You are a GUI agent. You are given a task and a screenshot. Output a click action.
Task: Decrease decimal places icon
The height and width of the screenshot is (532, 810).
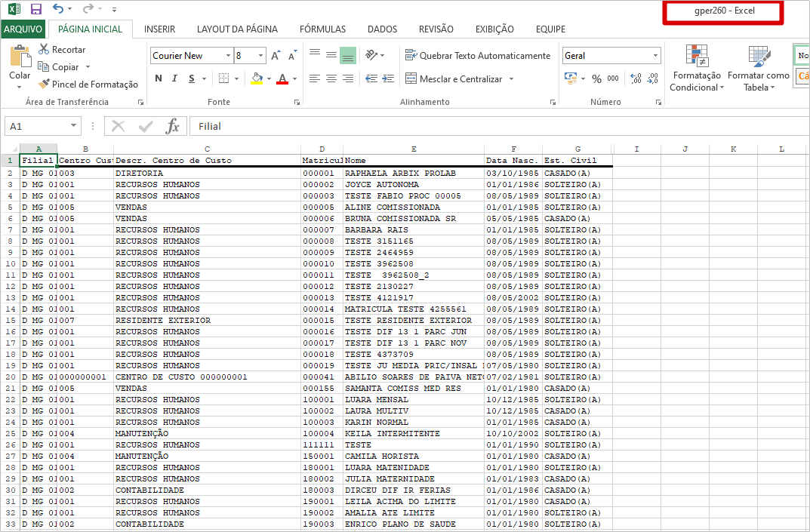(x=653, y=78)
